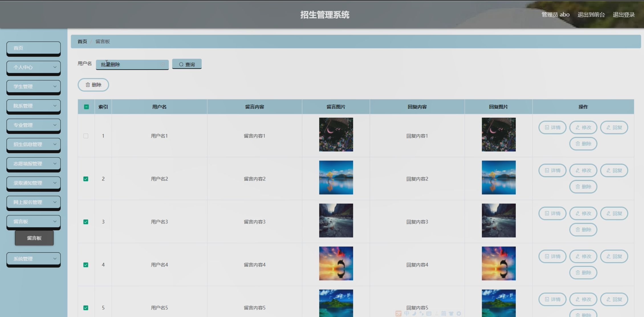The image size is (644, 317).
Task: Click the magnifier search 查询 button
Action: click(x=187, y=64)
